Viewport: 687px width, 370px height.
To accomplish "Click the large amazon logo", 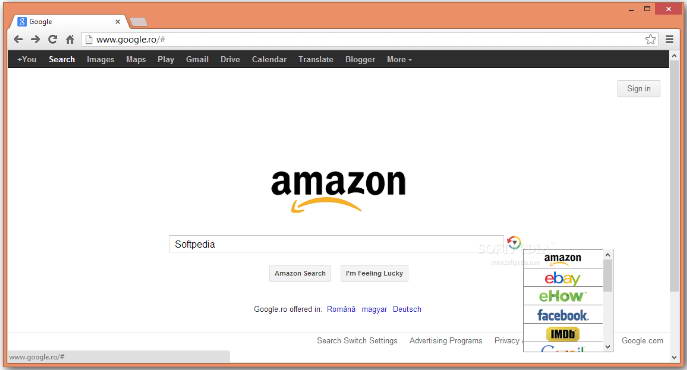I will 338,191.
